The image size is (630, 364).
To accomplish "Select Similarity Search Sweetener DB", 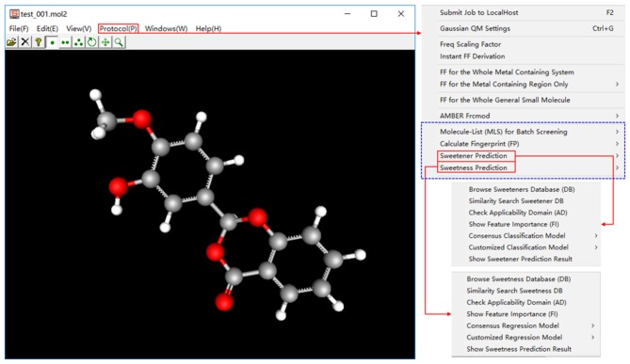I will 516,201.
